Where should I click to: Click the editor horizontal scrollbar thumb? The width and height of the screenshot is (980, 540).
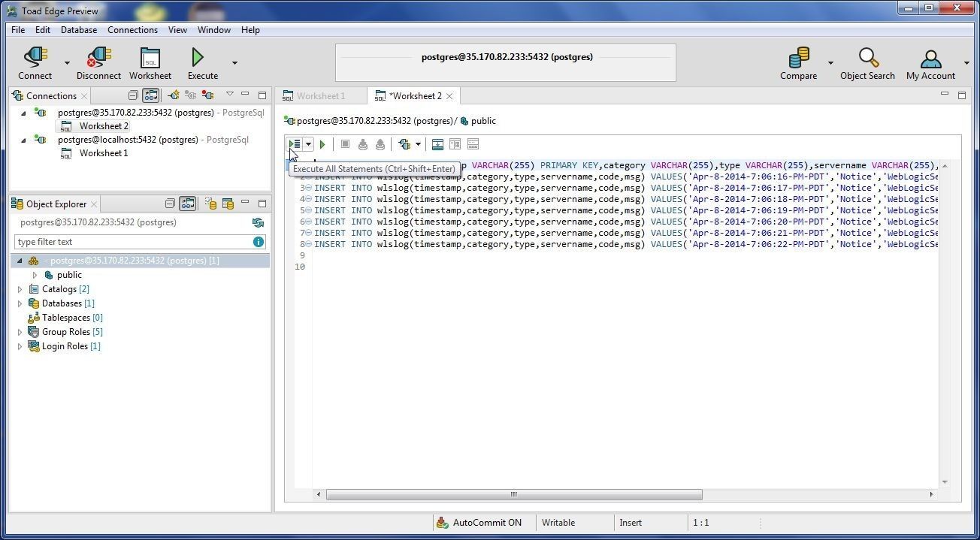[x=514, y=494]
